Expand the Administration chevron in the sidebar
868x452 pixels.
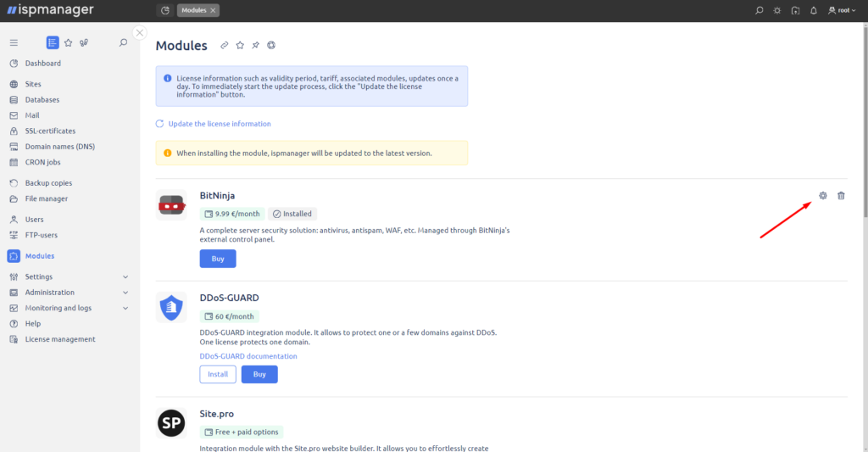pos(125,293)
